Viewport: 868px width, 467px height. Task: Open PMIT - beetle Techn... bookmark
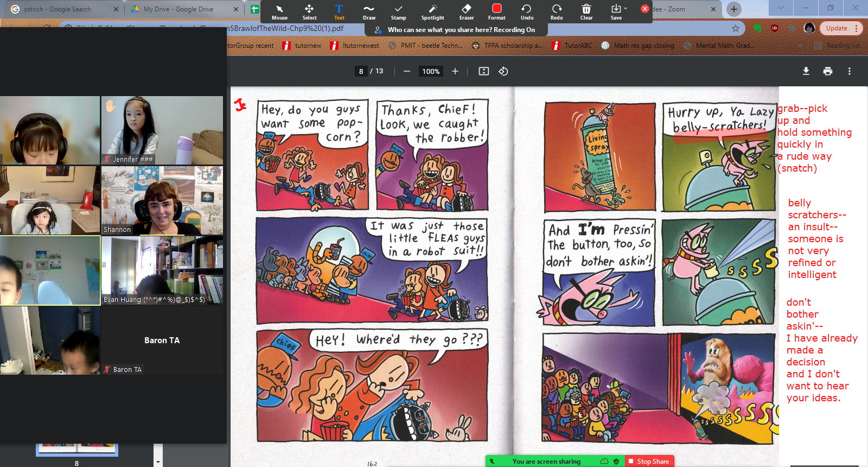(426, 46)
